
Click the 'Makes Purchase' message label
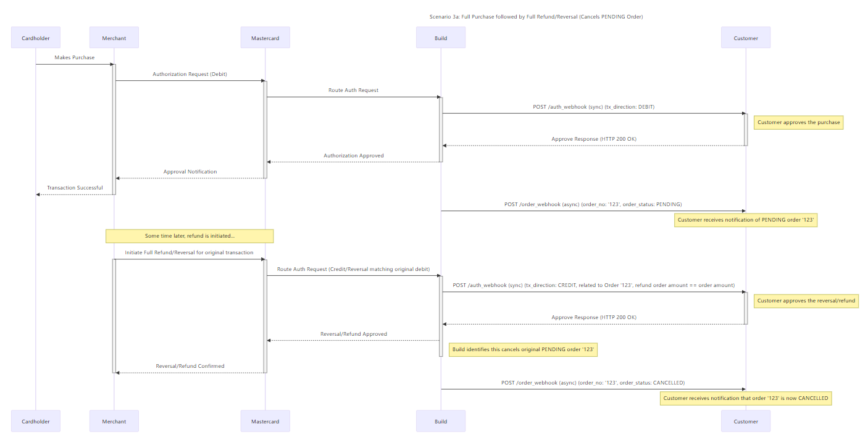[x=74, y=57]
